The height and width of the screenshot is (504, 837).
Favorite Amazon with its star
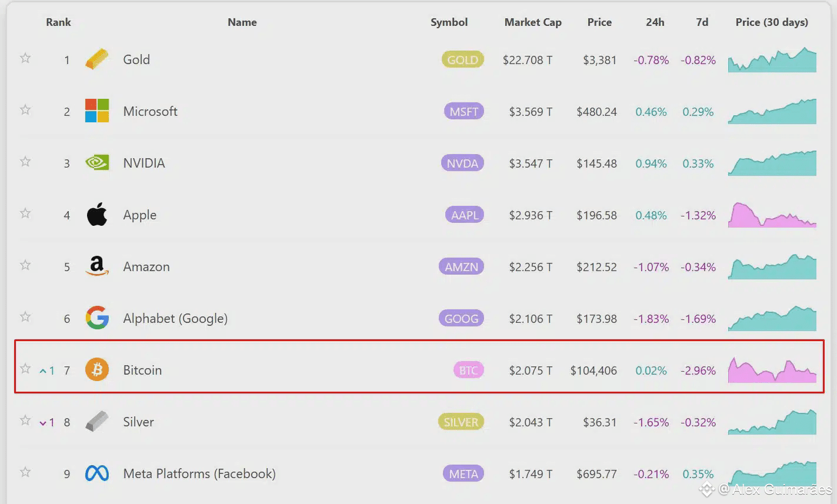point(25,265)
